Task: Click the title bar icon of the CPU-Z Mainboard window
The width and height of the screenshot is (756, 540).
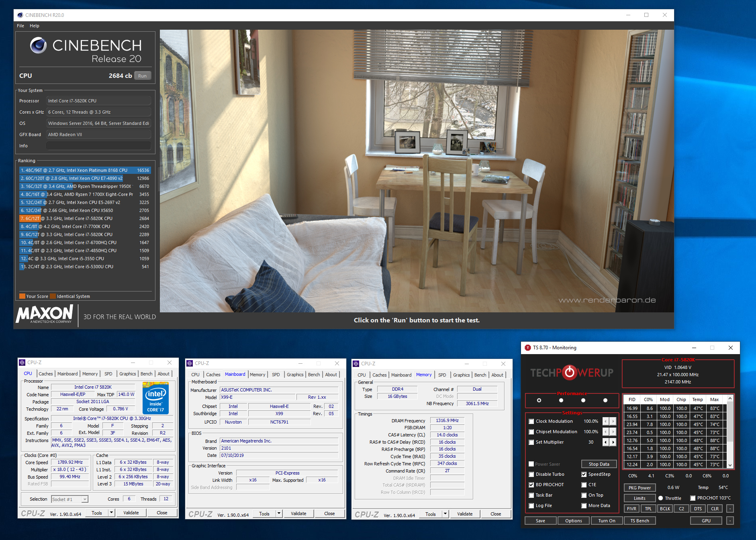Action: pos(190,363)
